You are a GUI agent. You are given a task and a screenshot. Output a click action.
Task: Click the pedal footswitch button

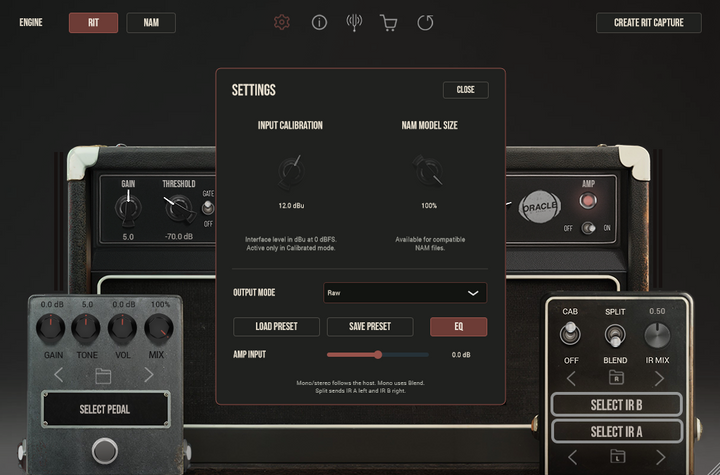[105, 451]
